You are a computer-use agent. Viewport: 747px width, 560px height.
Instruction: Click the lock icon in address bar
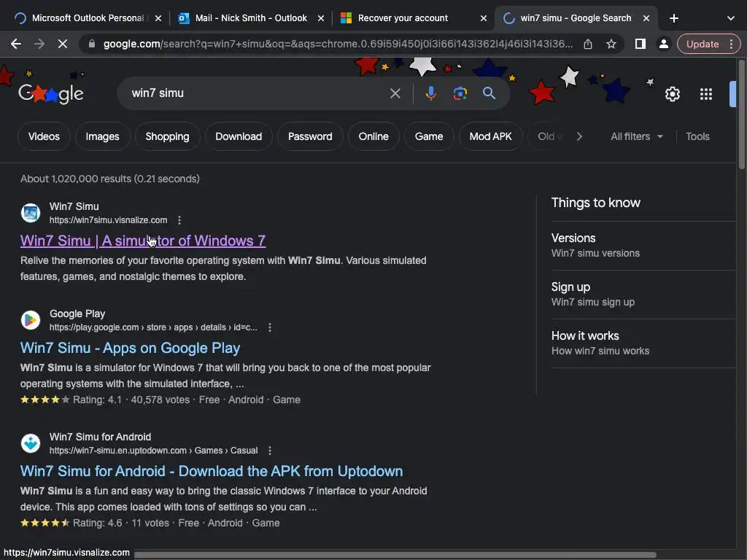(x=92, y=44)
